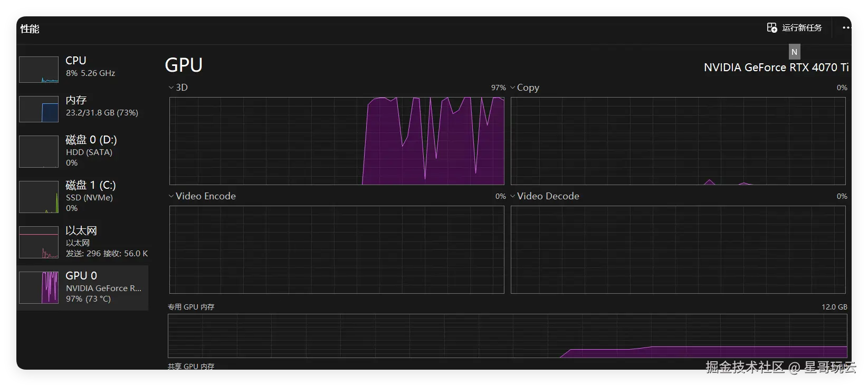Select the CPU usage thumbnail graph
This screenshot has width=868, height=386.
(39, 70)
